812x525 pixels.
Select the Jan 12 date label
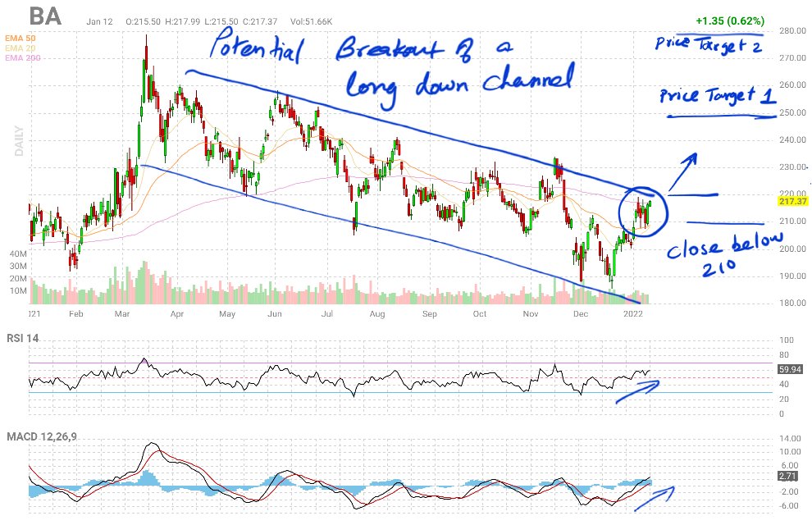[99, 22]
